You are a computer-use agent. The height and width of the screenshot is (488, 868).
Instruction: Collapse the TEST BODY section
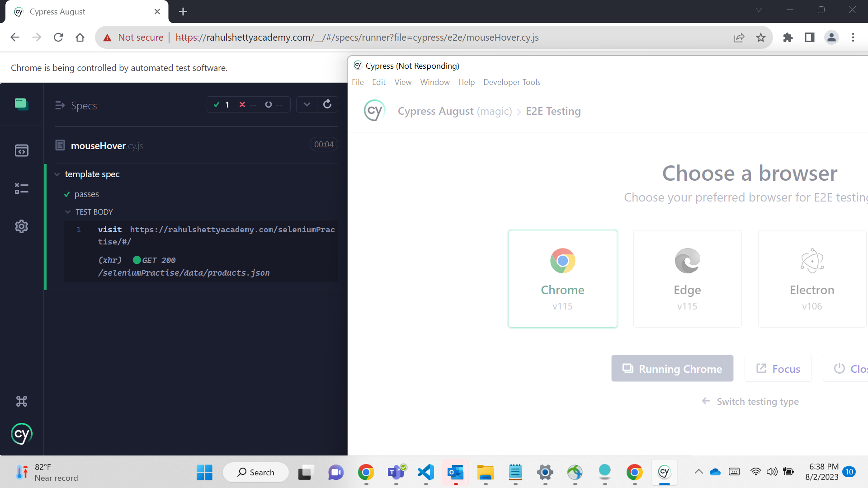tap(68, 211)
